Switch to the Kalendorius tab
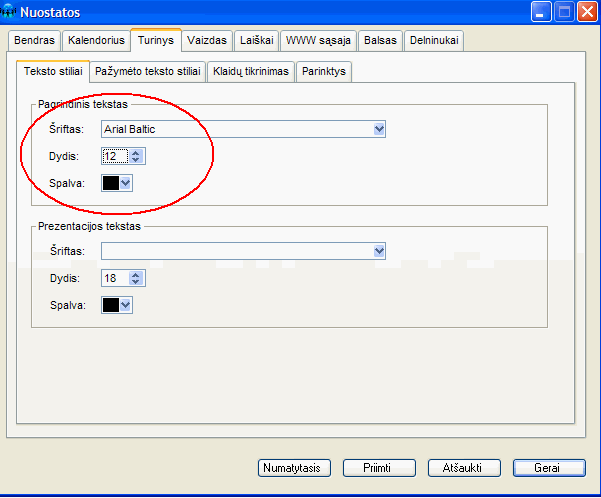 pyautogui.click(x=95, y=41)
